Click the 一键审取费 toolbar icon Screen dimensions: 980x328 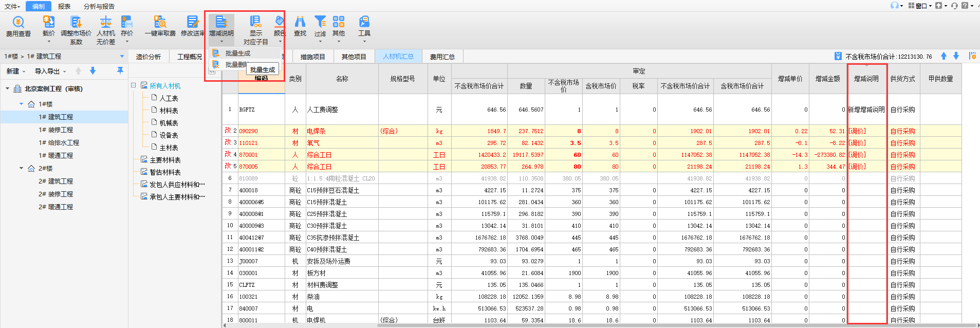[160, 22]
